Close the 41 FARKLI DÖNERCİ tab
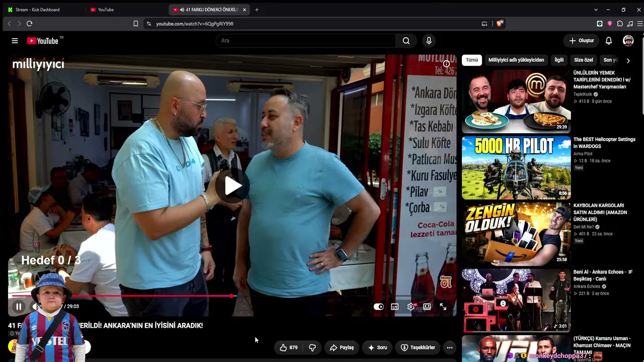The width and height of the screenshot is (644, 362). (x=245, y=10)
